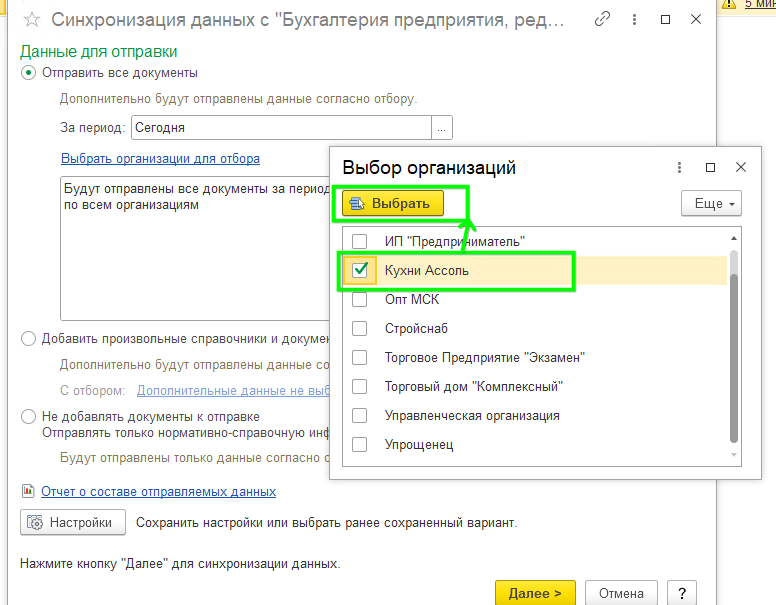This screenshot has height=605, width=776.
Task: Open link Отчет о составе отправляемых данных
Action: click(158, 492)
